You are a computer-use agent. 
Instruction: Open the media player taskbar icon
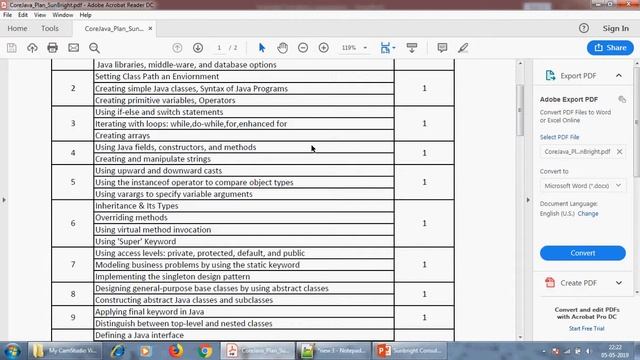(x=145, y=351)
